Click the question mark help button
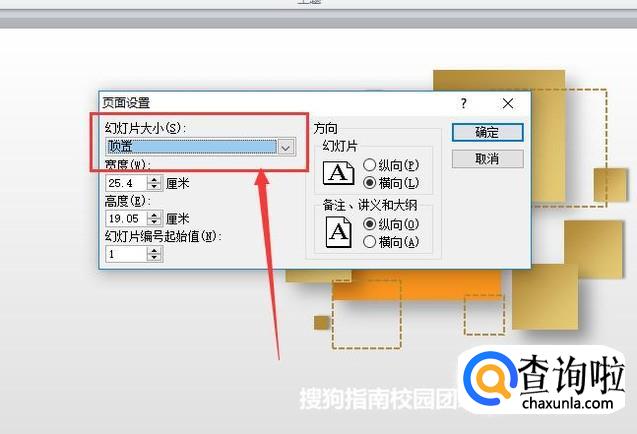 coord(464,103)
